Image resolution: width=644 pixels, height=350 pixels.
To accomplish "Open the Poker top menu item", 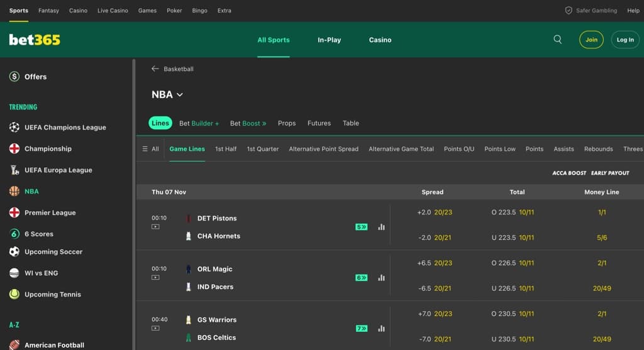I will pos(174,11).
